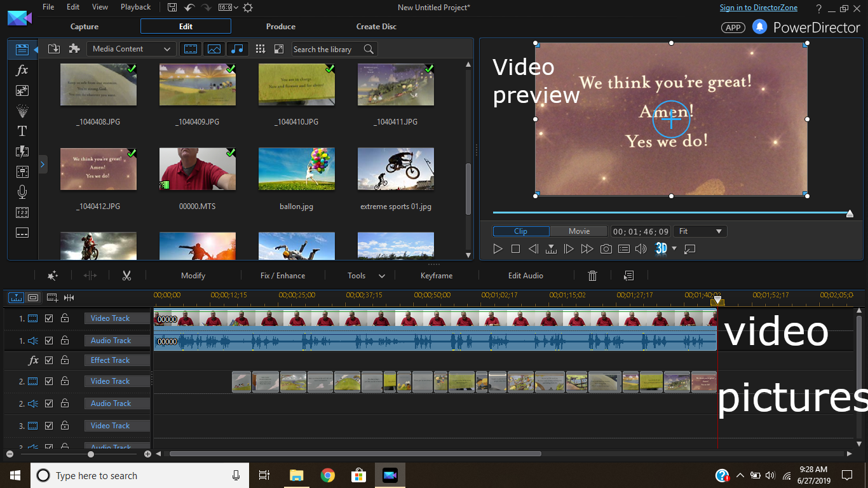This screenshot has height=488, width=868.
Task: Open the Voice-Over Recording microphone room
Action: point(22,192)
